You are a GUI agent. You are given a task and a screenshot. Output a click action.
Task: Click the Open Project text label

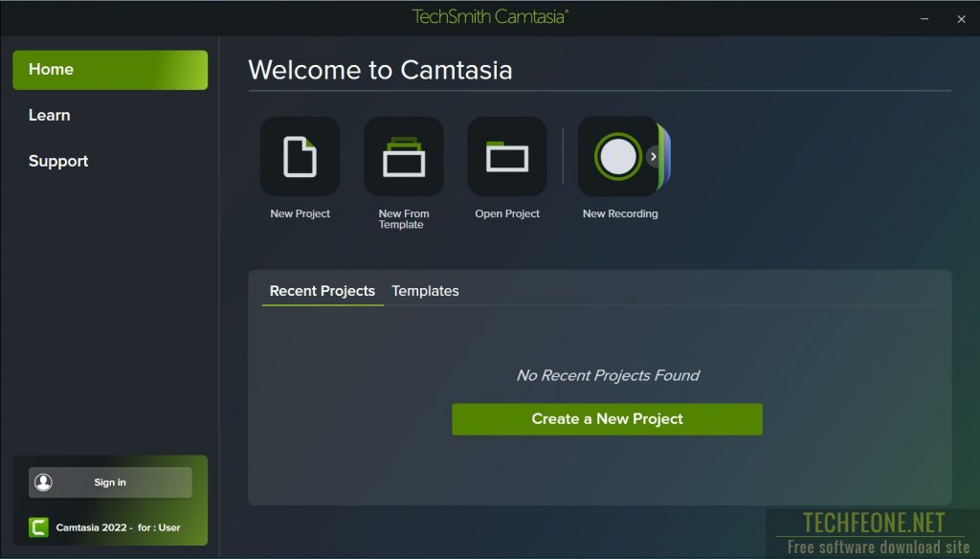[507, 213]
